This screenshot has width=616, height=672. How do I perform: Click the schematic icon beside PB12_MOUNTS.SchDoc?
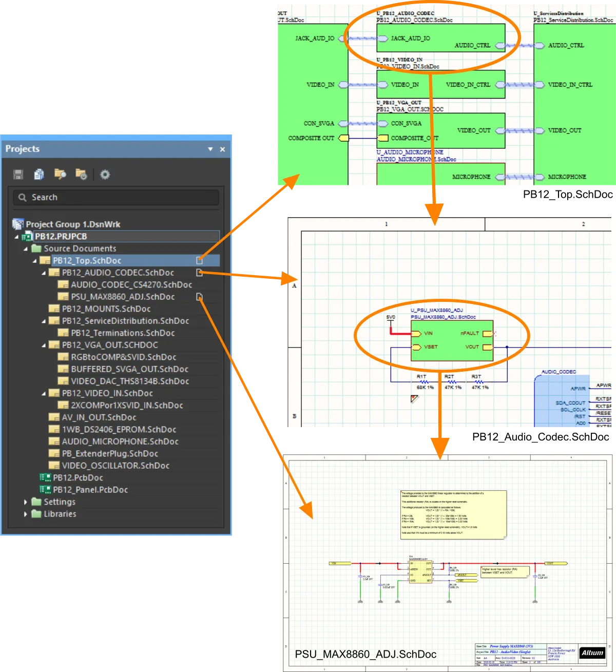(54, 309)
